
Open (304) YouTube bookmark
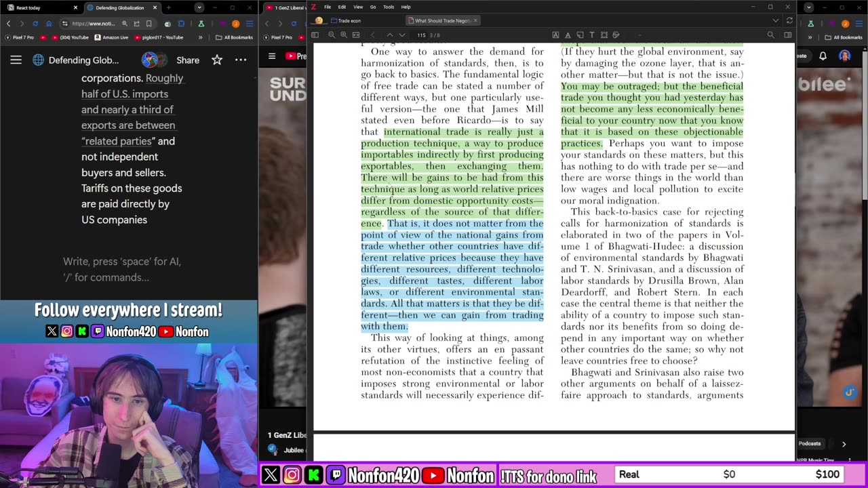70,37
